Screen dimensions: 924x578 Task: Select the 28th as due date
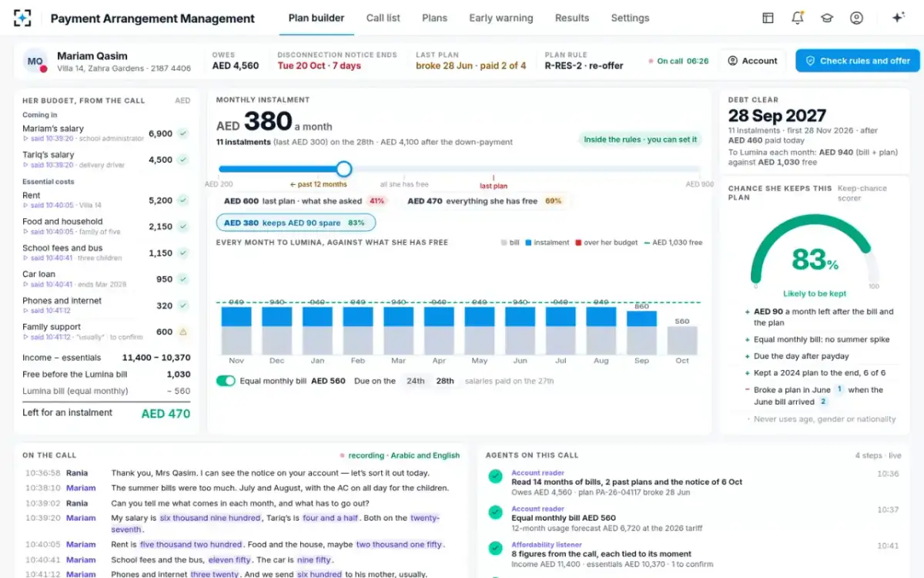click(445, 381)
